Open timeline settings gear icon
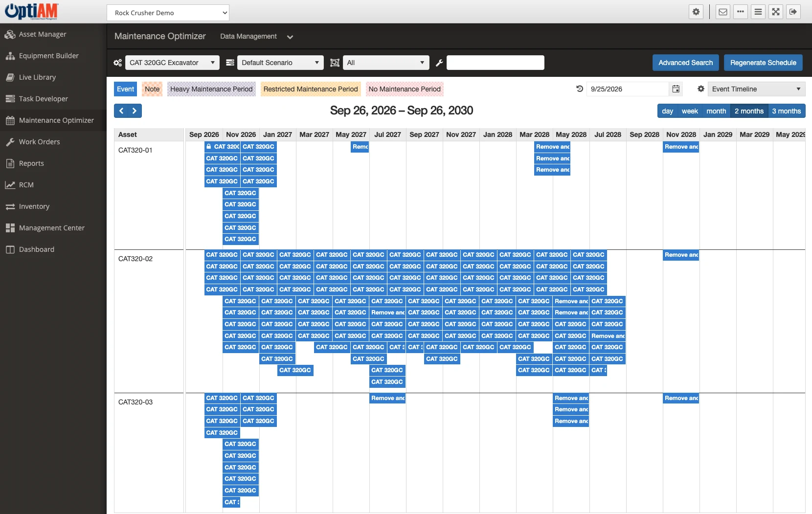The image size is (812, 514). (701, 89)
